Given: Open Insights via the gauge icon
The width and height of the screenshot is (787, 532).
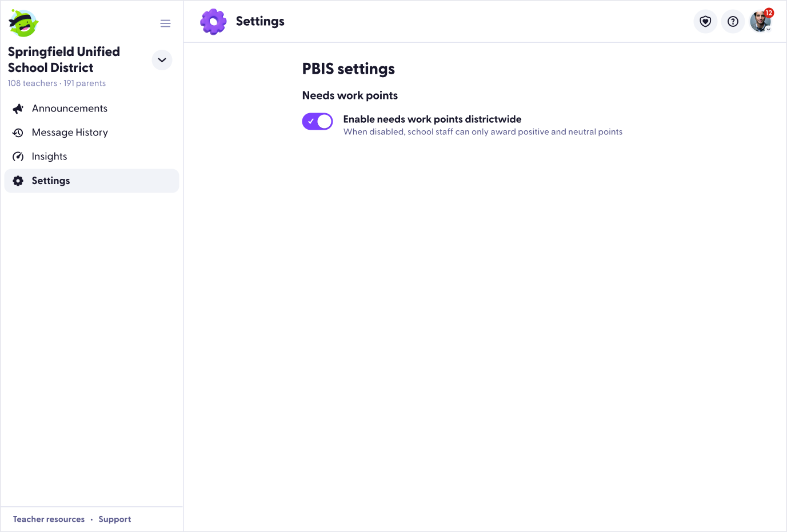Looking at the screenshot, I should tap(18, 156).
